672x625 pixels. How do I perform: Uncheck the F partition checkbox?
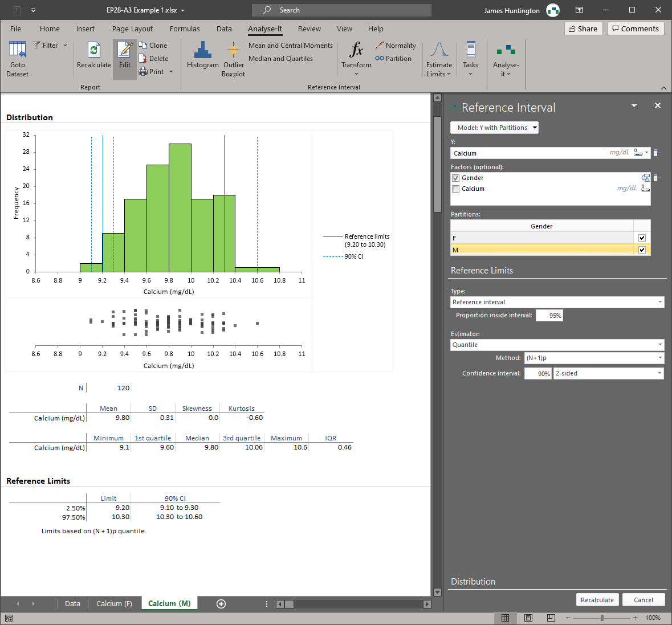click(642, 238)
